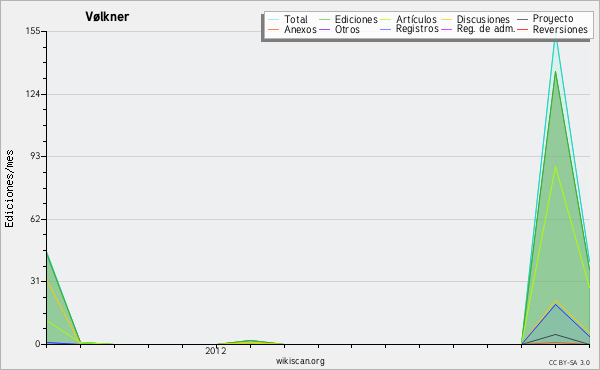Click the red Reversiones line swatch
600x370 pixels.
pyautogui.click(x=522, y=29)
